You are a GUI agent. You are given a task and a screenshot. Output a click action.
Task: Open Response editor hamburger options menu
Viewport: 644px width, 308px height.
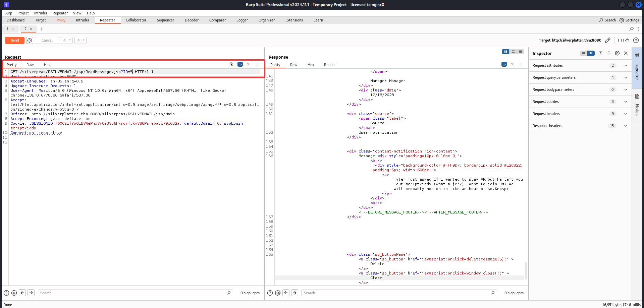[x=522, y=64]
